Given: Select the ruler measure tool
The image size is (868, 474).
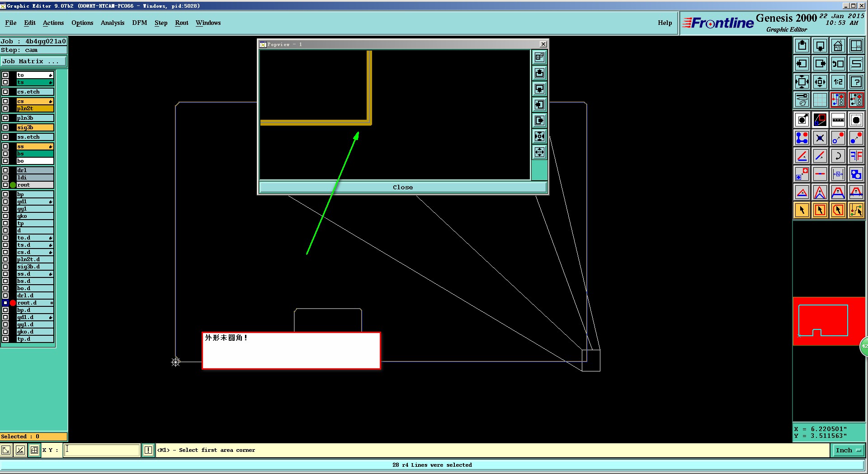Looking at the screenshot, I should [838, 120].
